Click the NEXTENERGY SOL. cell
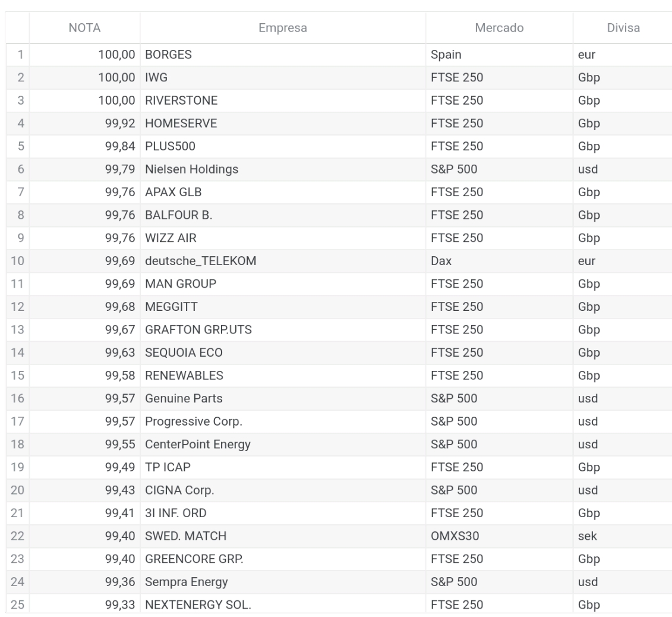Screen dimensions: 672x617 coord(283,604)
